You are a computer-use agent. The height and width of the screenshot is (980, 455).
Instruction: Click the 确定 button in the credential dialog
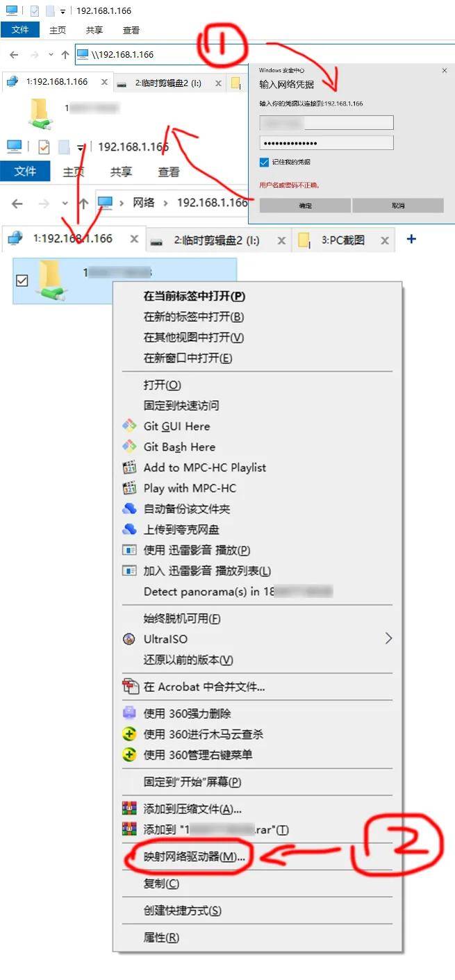(305, 206)
